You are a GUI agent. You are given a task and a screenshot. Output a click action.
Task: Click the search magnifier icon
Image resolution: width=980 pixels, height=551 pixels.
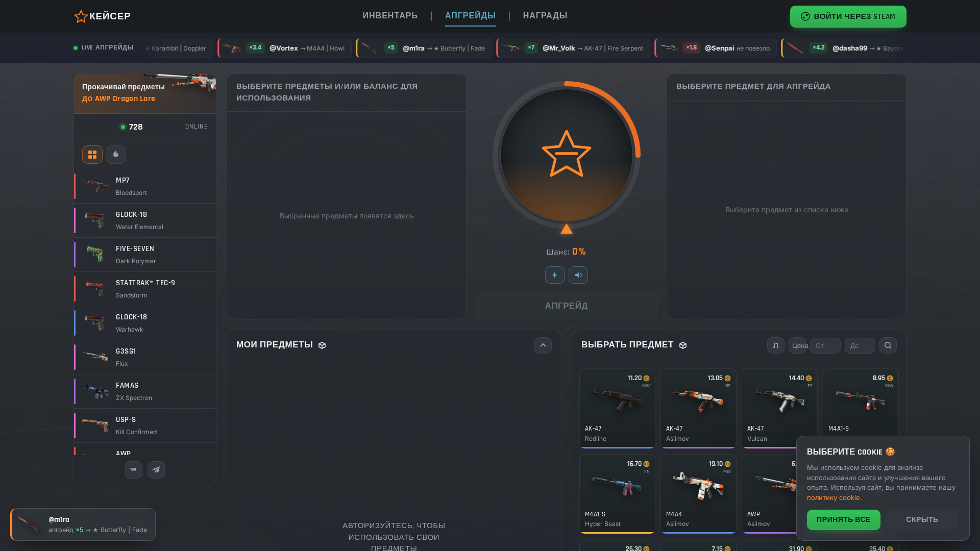(x=888, y=345)
